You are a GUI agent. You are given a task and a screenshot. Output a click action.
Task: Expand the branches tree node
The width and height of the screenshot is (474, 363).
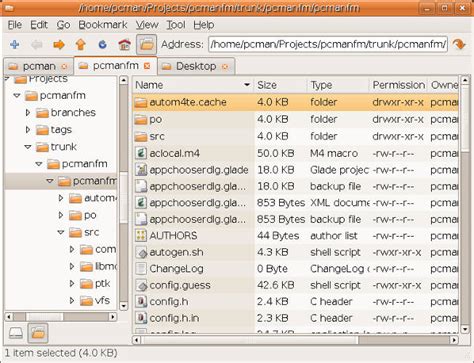(x=28, y=113)
